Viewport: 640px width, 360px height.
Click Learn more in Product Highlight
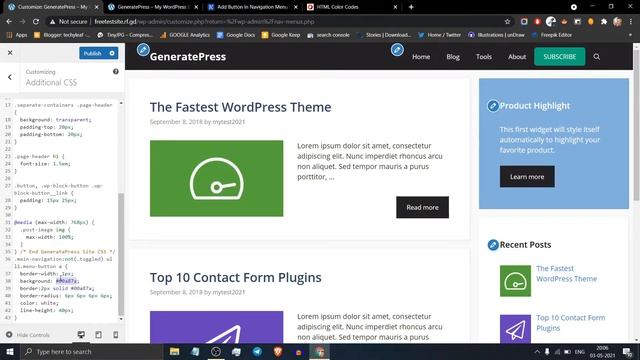527,177
